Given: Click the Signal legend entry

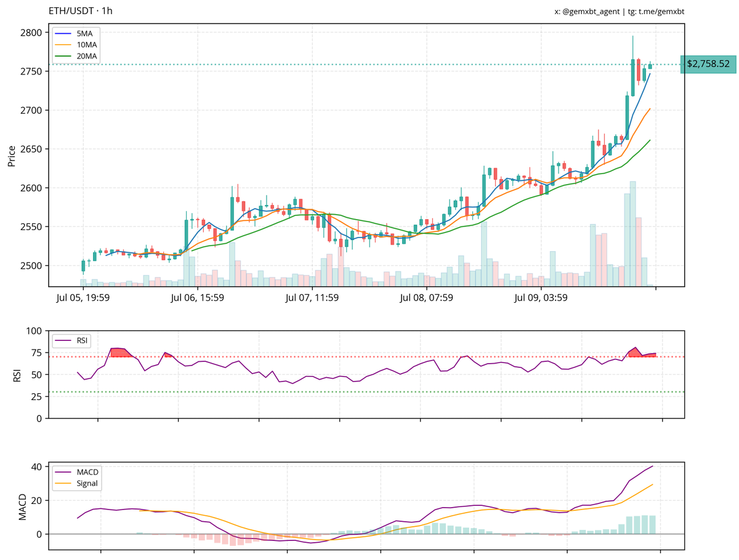Looking at the screenshot, I should coord(78,484).
